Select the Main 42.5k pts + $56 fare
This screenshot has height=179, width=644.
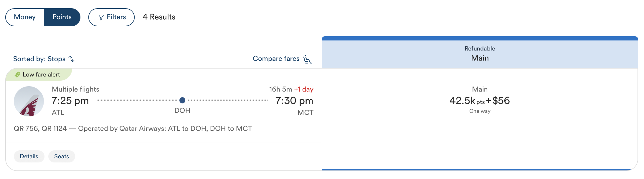479,100
